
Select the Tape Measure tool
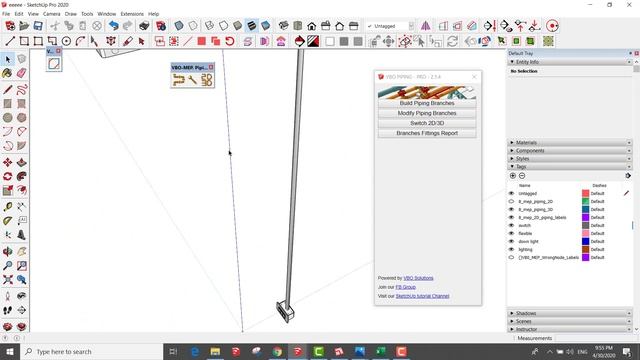coord(7,207)
